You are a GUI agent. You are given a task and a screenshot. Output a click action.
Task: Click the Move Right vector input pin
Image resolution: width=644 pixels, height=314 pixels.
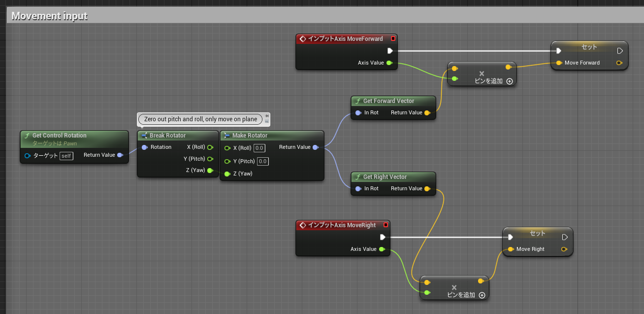pos(511,249)
